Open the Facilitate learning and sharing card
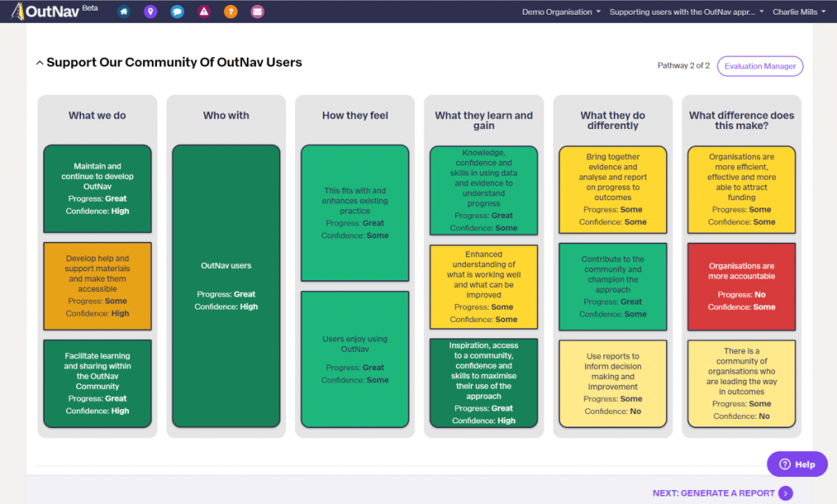 [97, 383]
